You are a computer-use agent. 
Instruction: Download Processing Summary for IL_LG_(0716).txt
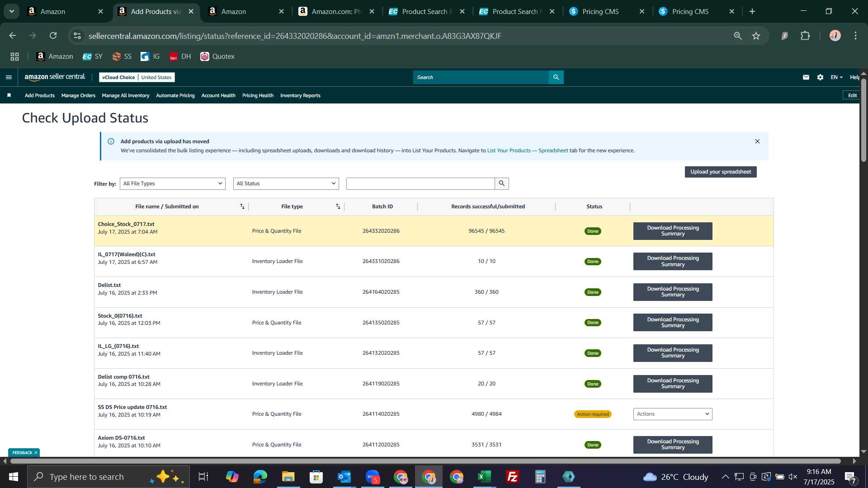point(673,353)
